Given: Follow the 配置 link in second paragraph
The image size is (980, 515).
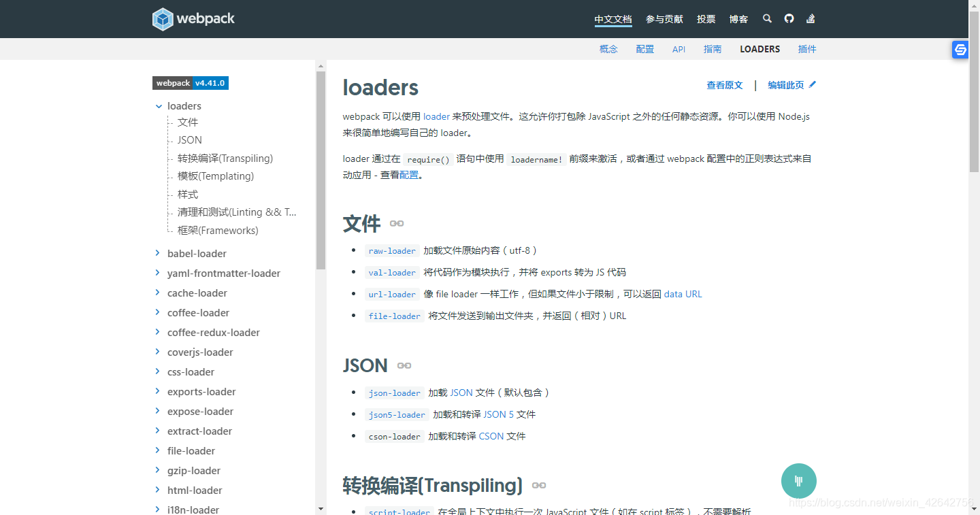Looking at the screenshot, I should pos(409,175).
